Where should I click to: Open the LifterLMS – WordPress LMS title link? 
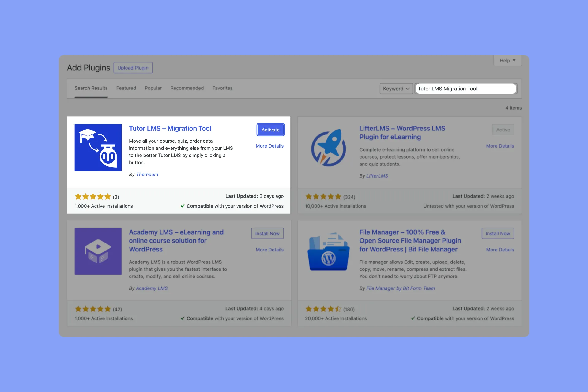pos(402,133)
